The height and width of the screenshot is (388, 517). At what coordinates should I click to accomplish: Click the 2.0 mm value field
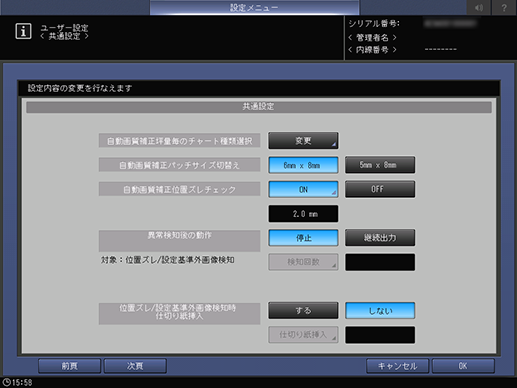(303, 214)
